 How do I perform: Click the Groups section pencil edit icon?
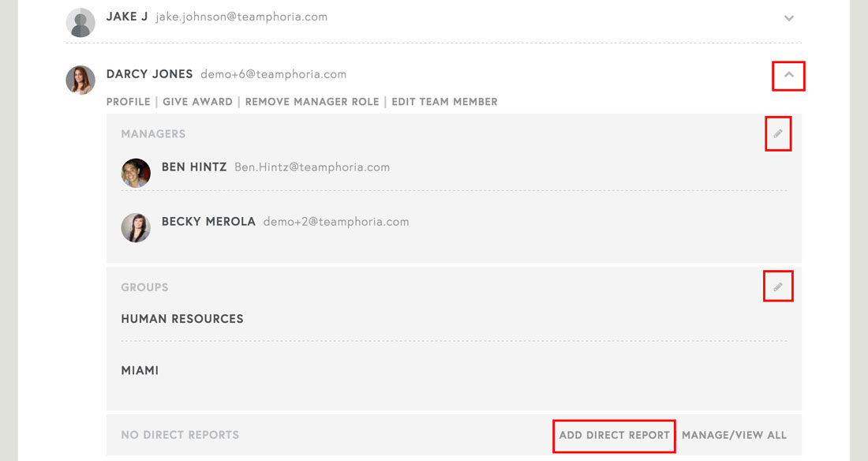tap(778, 287)
